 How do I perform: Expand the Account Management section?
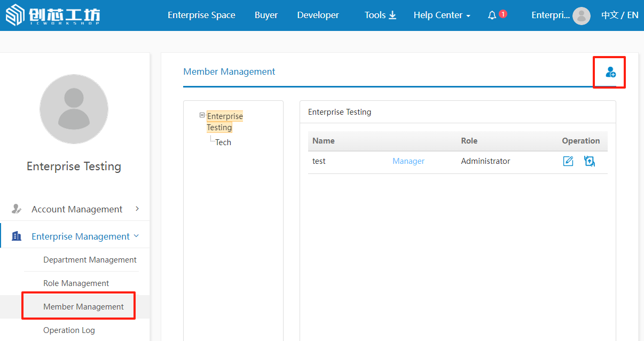click(137, 209)
